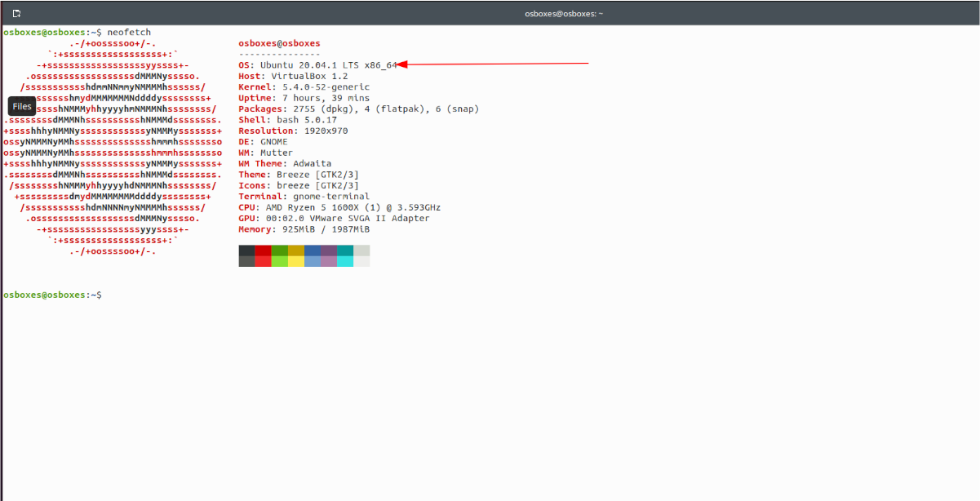Screen dimensions: 980x501
Task: Click the dark red color block
Action: point(263,250)
